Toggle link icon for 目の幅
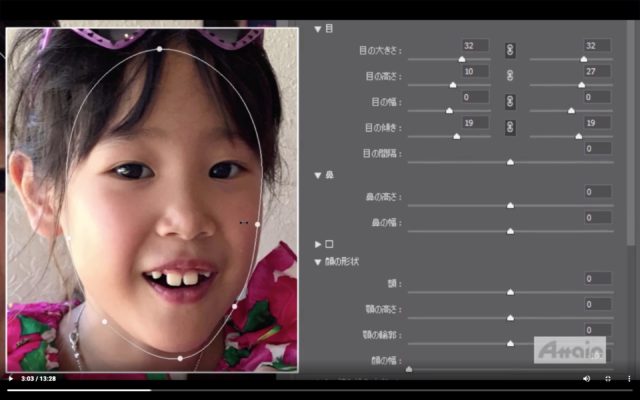This screenshot has height=400, width=640. click(x=510, y=102)
